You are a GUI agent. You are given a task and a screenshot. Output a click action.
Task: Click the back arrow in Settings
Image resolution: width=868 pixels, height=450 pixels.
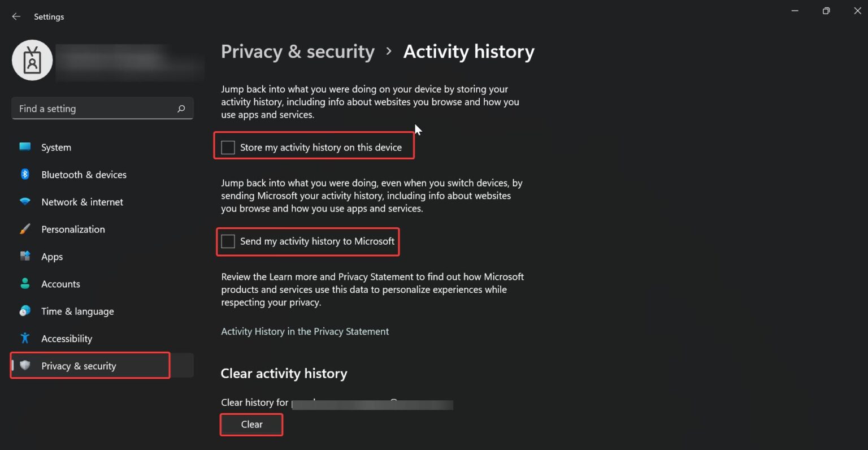(x=16, y=16)
